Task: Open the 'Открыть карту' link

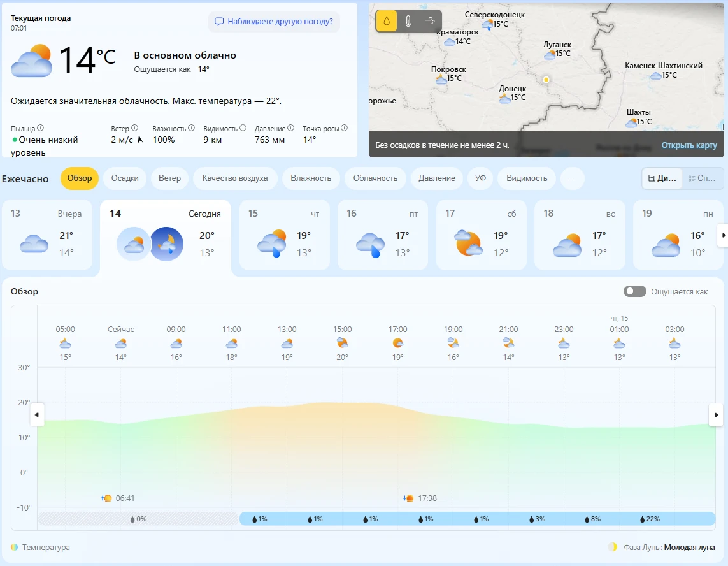Action: (x=689, y=145)
